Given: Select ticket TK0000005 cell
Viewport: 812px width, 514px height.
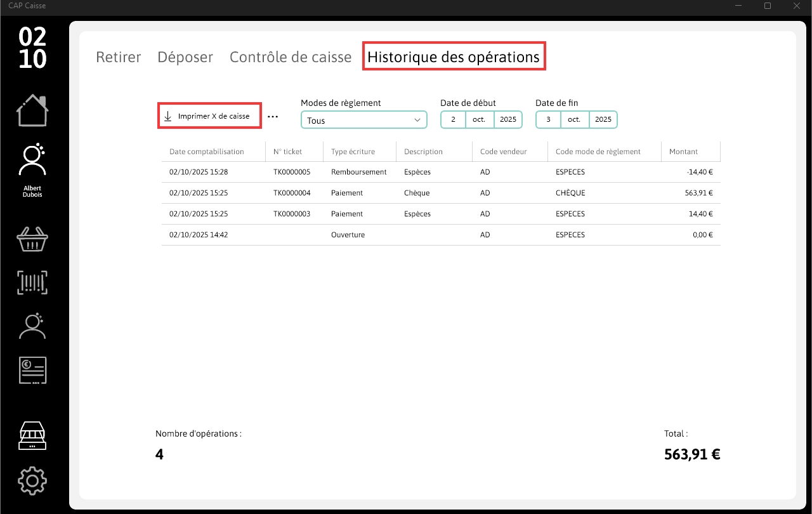Looking at the screenshot, I should (x=292, y=172).
